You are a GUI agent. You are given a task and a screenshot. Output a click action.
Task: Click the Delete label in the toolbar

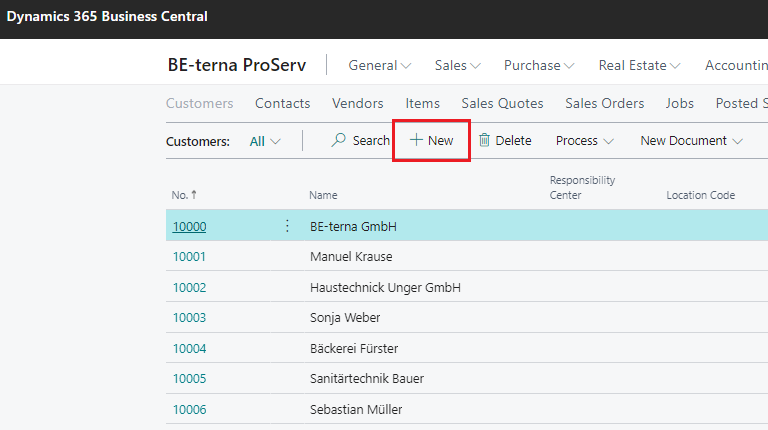point(513,141)
